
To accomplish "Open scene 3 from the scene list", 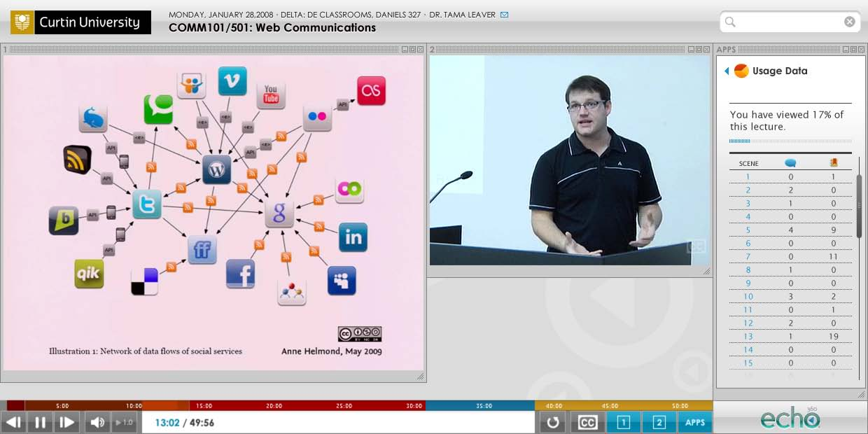I will click(x=748, y=204).
